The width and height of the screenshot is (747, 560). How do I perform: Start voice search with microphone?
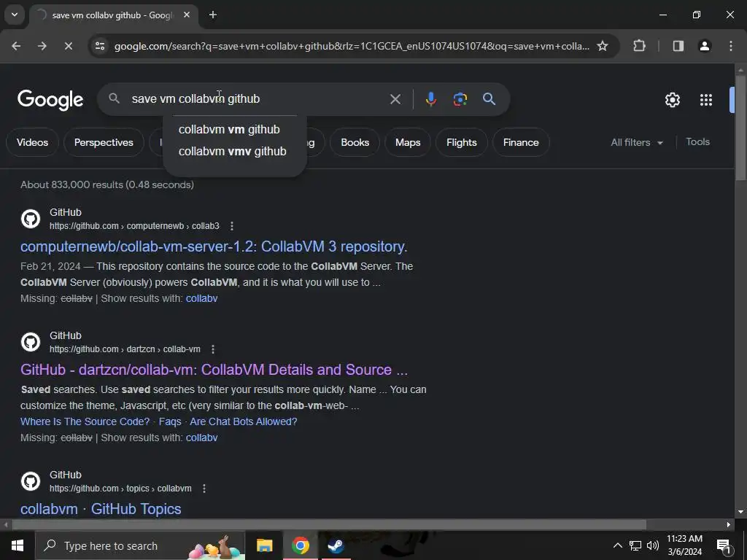click(430, 99)
